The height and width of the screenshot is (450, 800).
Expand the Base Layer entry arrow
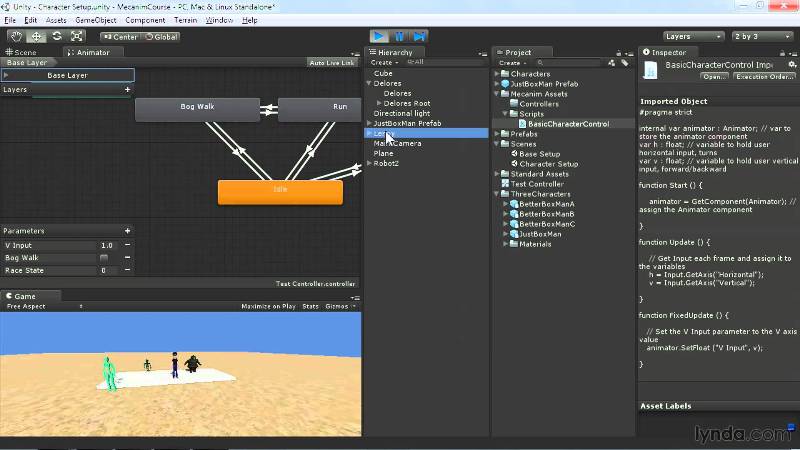pos(6,75)
